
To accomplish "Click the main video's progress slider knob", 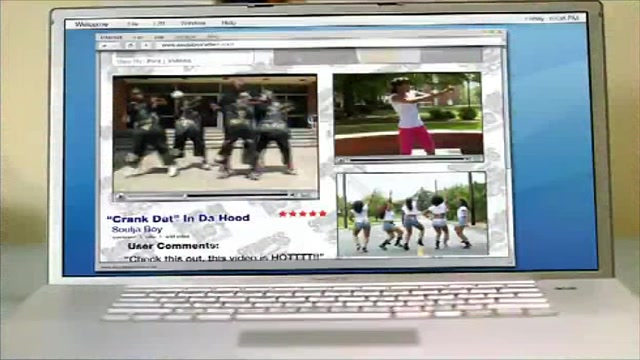I will [x=185, y=196].
